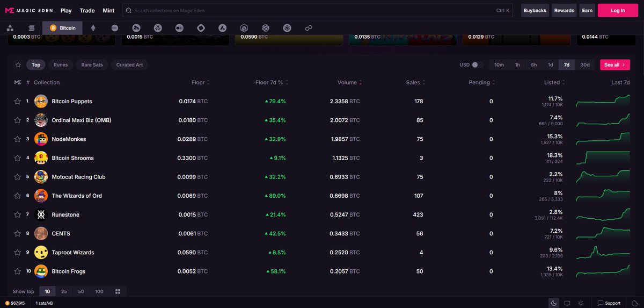Set timeframe to 30d
The height and width of the screenshot is (308, 644).
pyautogui.click(x=584, y=65)
